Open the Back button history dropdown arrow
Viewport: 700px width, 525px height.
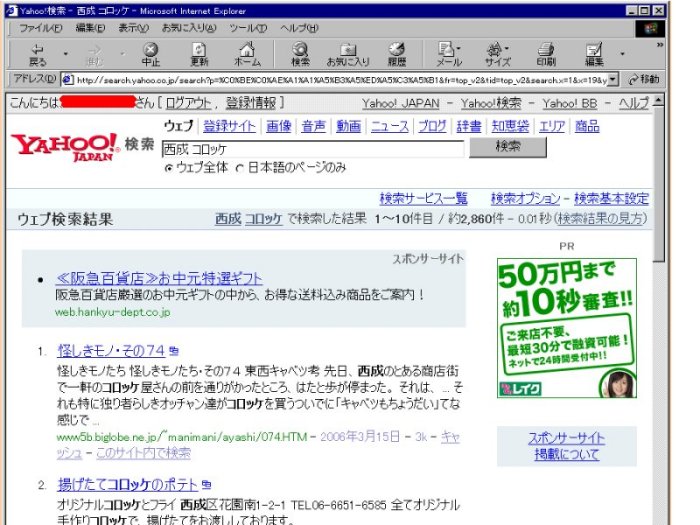coord(65,52)
